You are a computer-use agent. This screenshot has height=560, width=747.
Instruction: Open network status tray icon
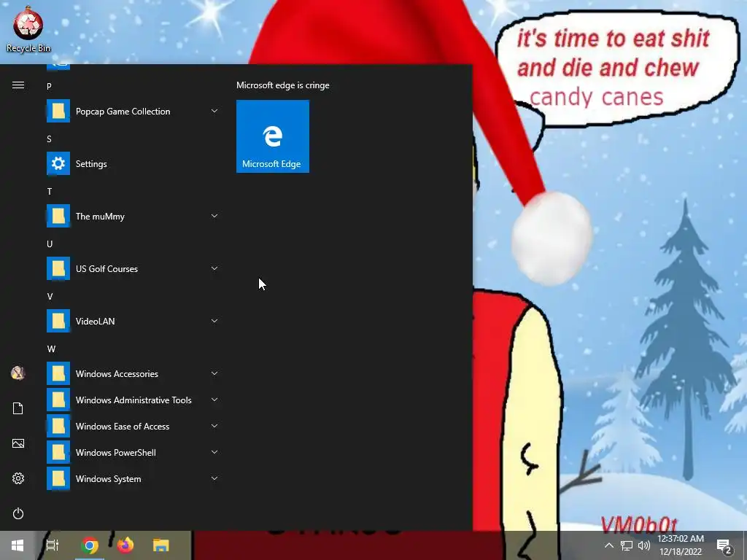(627, 545)
